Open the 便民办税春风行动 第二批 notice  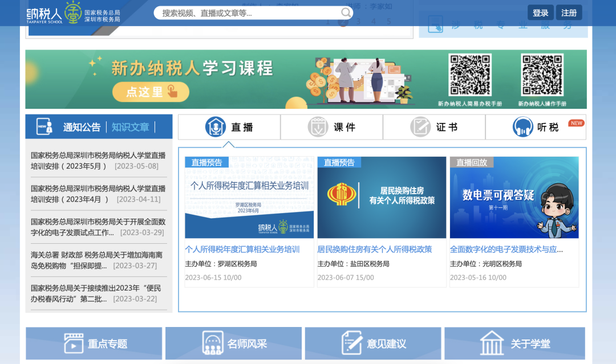tap(96, 293)
